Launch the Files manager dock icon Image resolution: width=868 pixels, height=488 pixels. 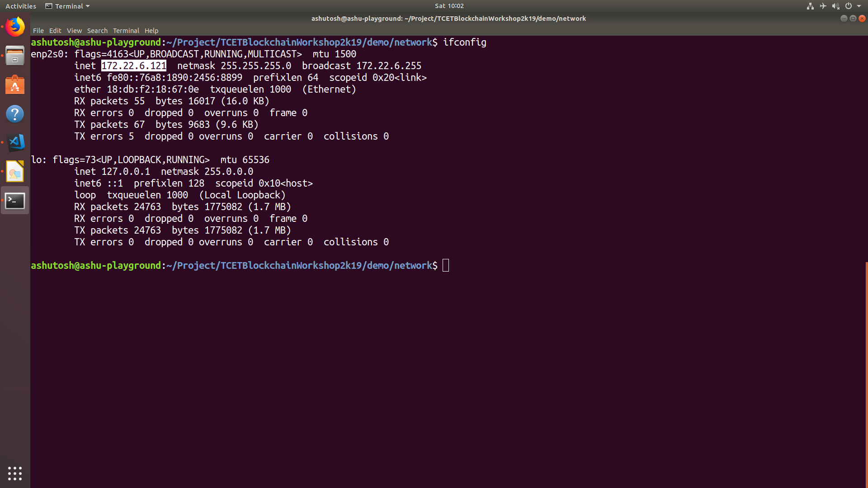click(15, 56)
